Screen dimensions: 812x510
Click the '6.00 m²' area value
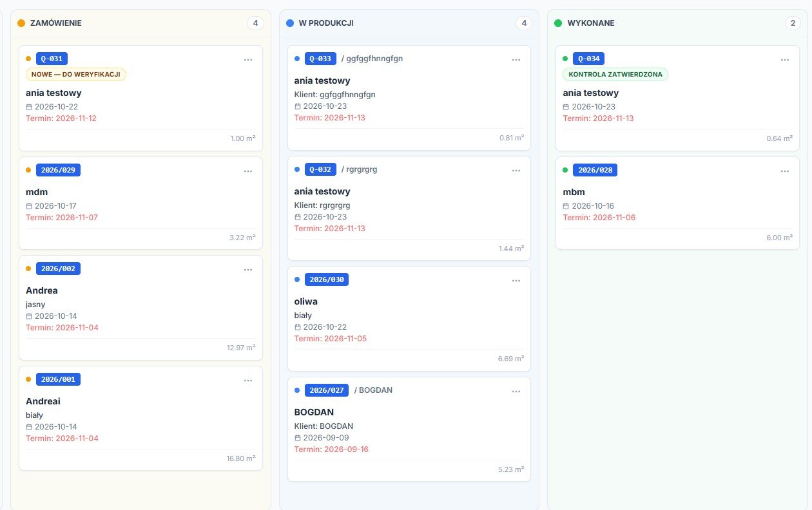click(x=780, y=238)
